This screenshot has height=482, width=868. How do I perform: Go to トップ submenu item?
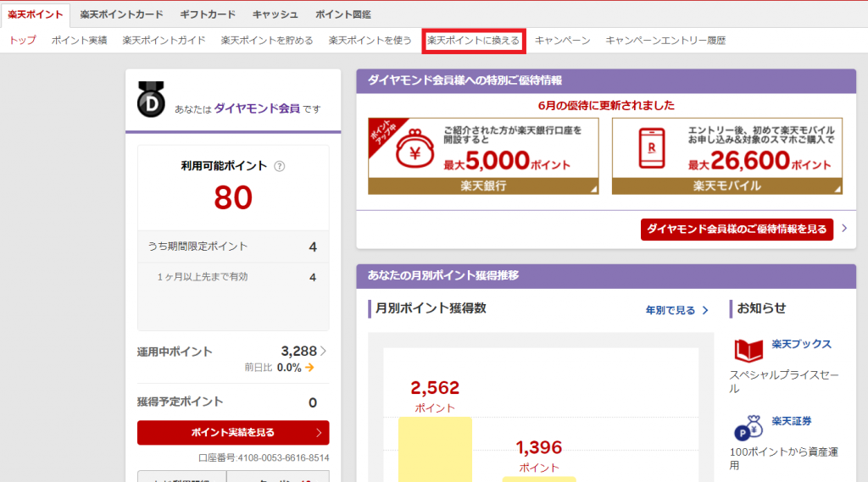click(x=23, y=41)
